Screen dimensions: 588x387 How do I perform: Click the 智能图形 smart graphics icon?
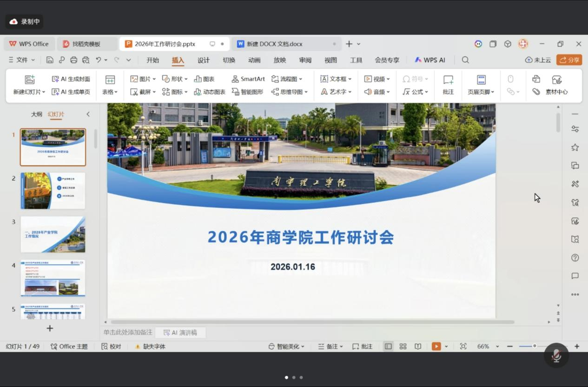[235, 92]
